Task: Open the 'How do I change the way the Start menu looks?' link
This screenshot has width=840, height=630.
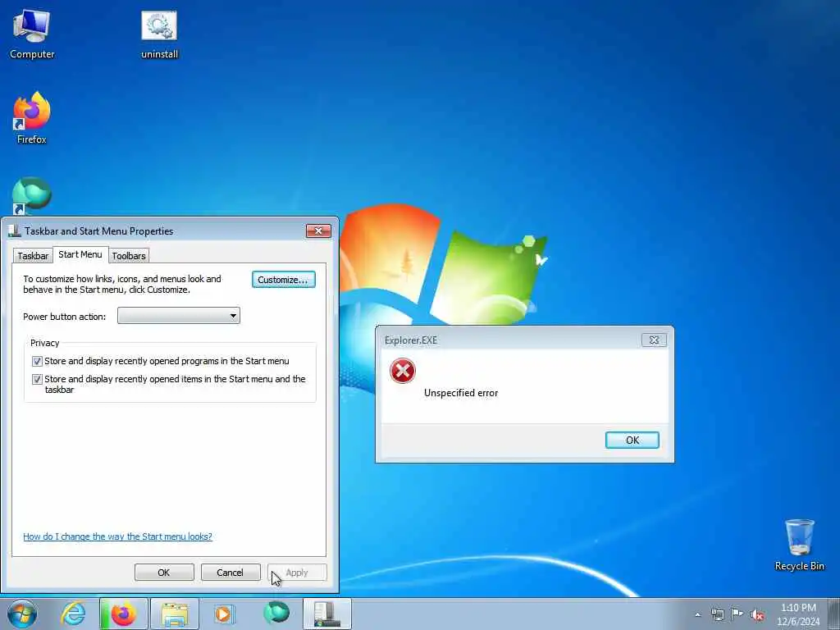Action: pos(117,536)
